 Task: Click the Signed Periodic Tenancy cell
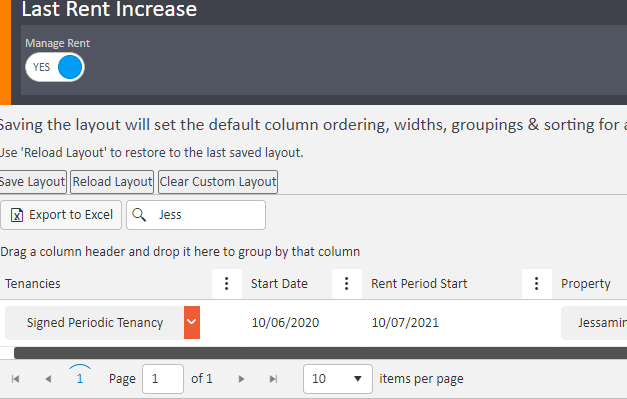click(x=94, y=323)
